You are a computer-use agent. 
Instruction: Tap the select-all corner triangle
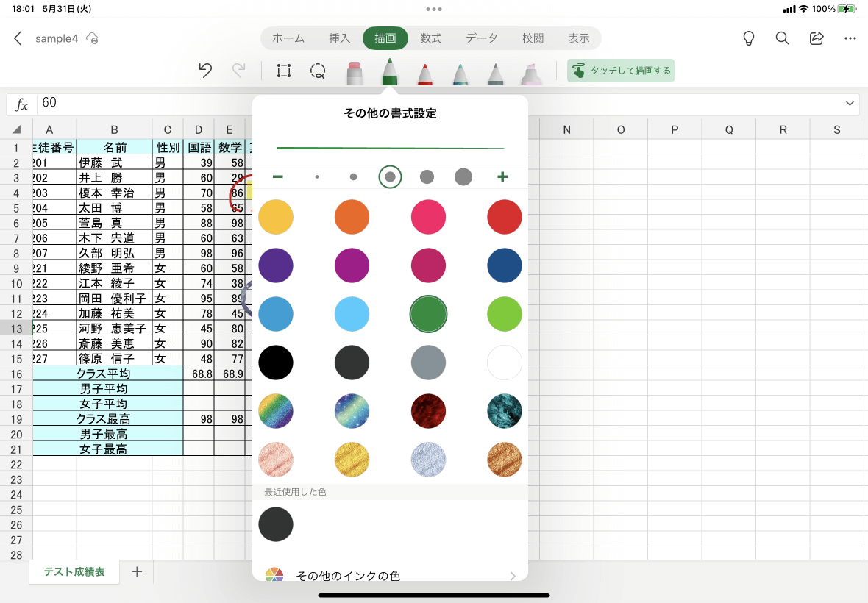(x=17, y=130)
